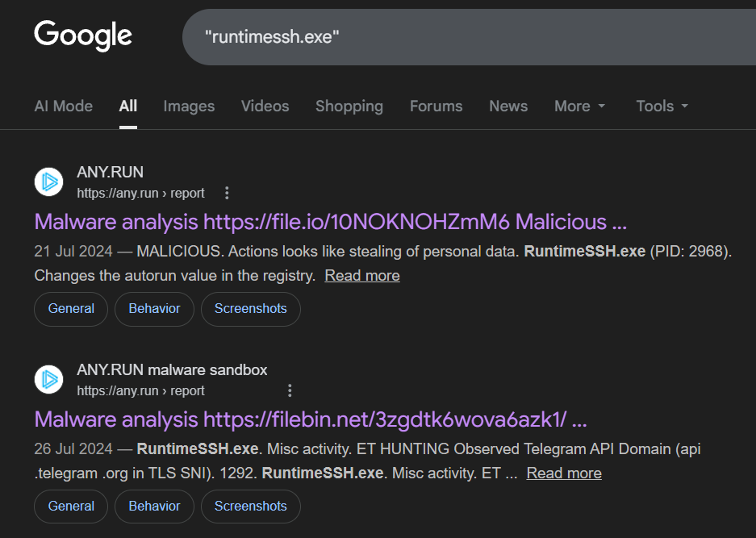Viewport: 756px width, 538px height.
Task: Open Screenshots chip under filebin.net result
Action: [251, 507]
